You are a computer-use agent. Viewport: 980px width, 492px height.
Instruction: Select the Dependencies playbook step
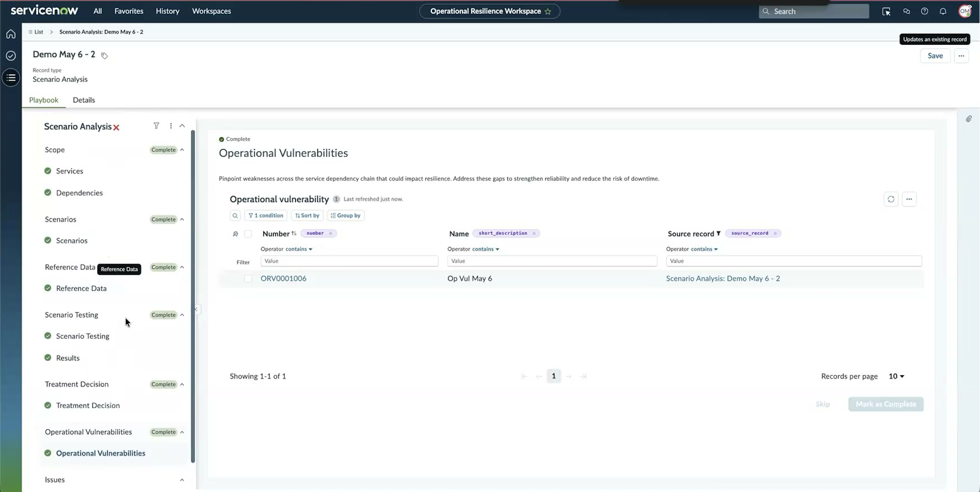[79, 193]
